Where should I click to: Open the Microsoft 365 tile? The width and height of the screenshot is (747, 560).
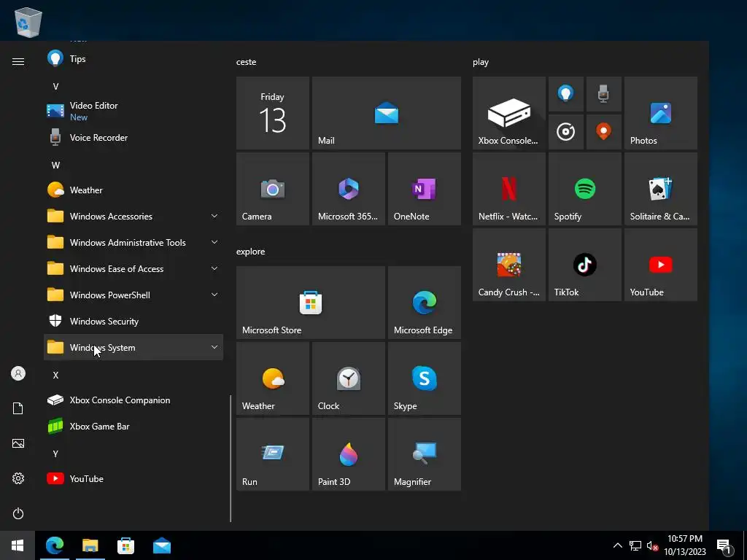[x=348, y=189]
